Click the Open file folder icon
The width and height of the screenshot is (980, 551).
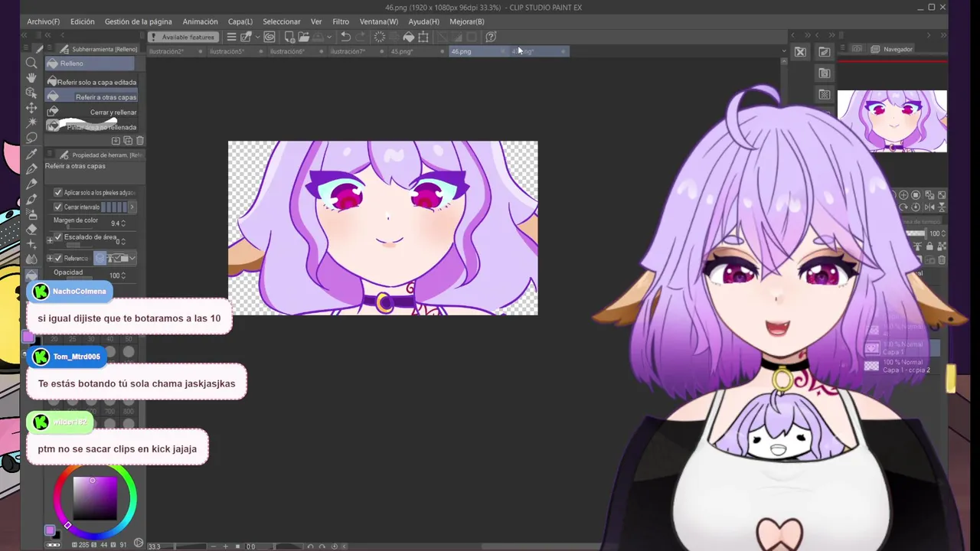pyautogui.click(x=304, y=37)
